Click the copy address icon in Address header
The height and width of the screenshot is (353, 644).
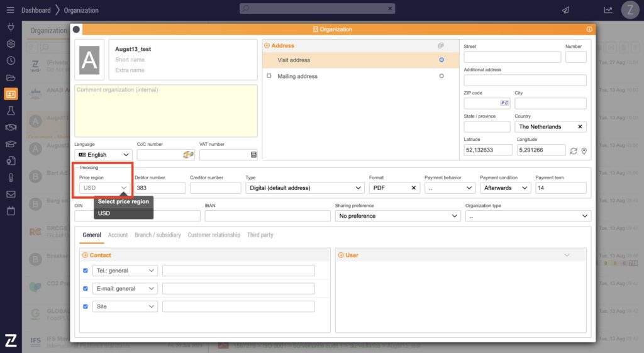click(x=441, y=46)
